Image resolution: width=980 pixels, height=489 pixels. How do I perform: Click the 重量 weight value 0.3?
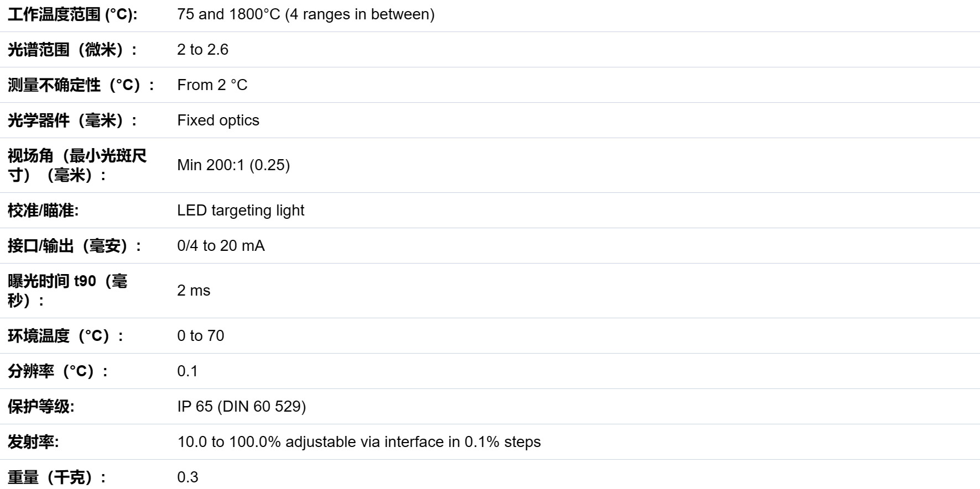[x=187, y=477]
